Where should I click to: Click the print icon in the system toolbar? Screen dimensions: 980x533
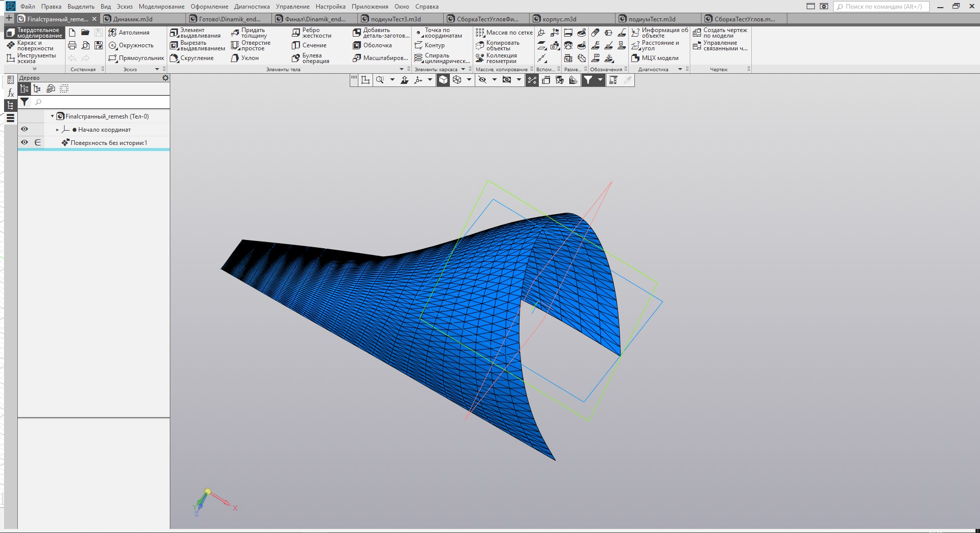tap(72, 45)
